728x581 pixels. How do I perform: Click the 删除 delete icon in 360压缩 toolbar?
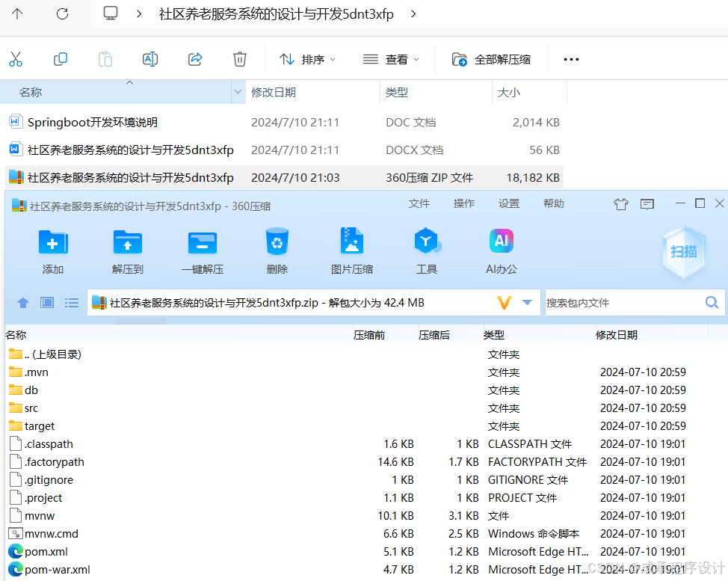(277, 250)
